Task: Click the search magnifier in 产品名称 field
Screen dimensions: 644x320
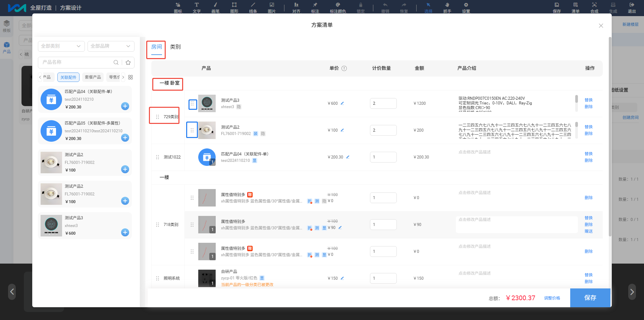Action: click(x=116, y=62)
